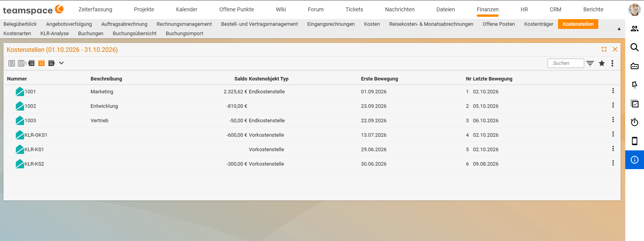This screenshot has height=241, width=644.
Task: Click the cost center icon for 1003
Action: click(x=20, y=120)
